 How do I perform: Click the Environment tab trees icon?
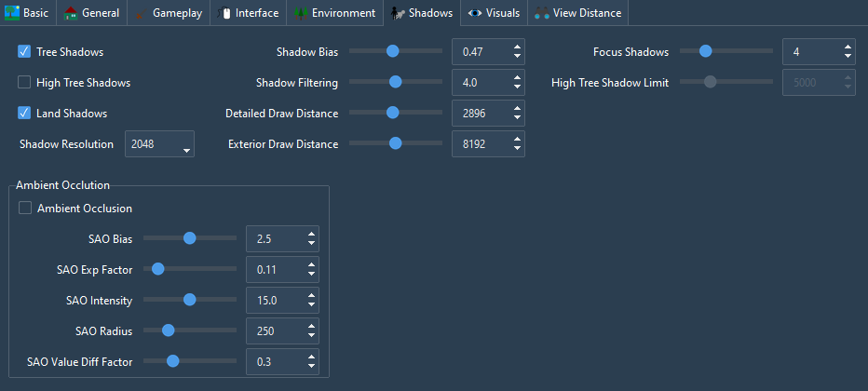301,13
